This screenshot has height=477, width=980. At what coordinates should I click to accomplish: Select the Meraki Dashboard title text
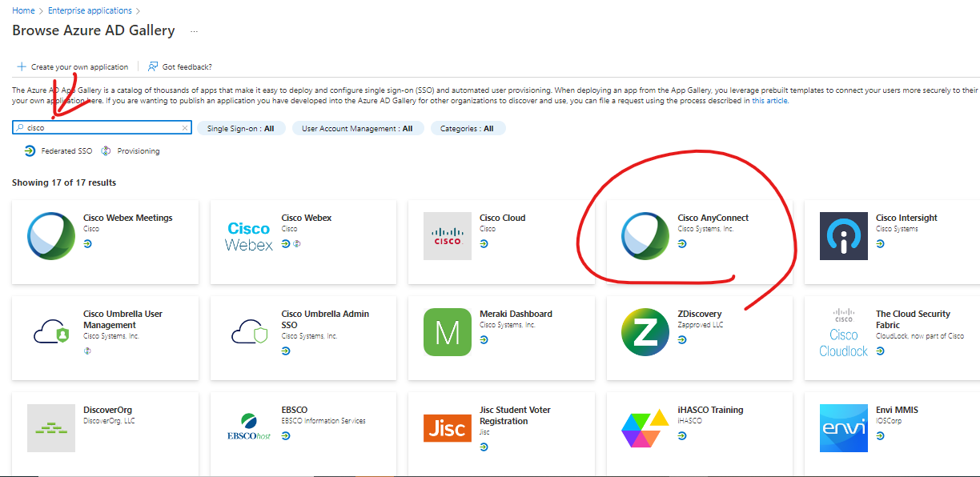516,314
